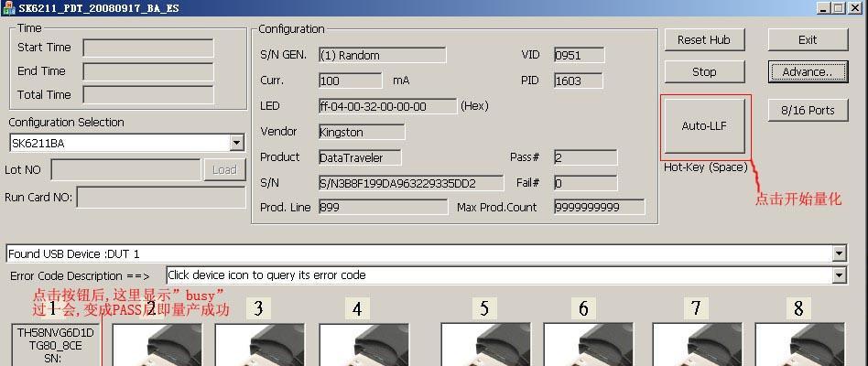Screen dimensions: 868x366
Task: Click the port number 5 label
Action: point(484,308)
